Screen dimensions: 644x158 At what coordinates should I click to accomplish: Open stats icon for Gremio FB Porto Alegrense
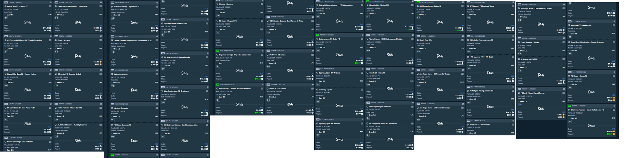coord(157,41)
